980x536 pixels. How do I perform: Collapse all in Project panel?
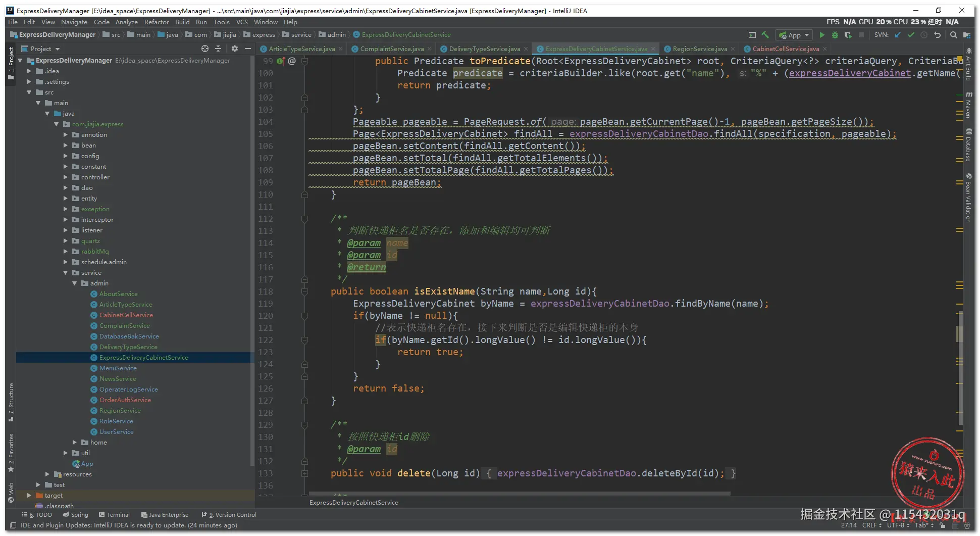pos(218,48)
